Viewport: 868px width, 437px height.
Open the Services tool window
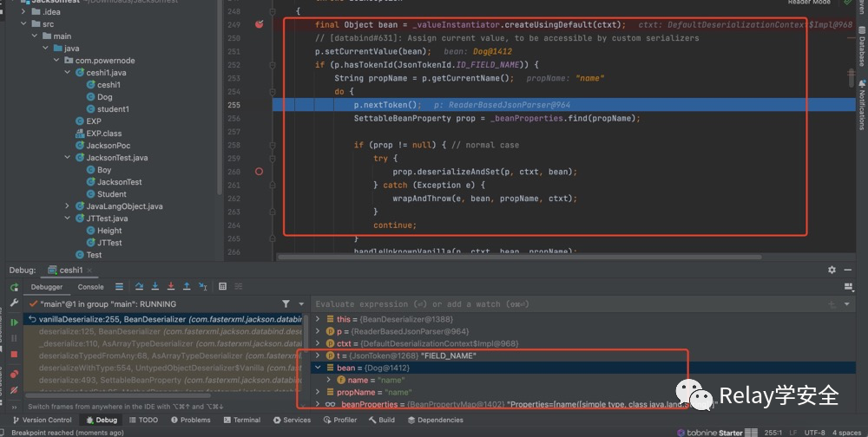tap(292, 420)
